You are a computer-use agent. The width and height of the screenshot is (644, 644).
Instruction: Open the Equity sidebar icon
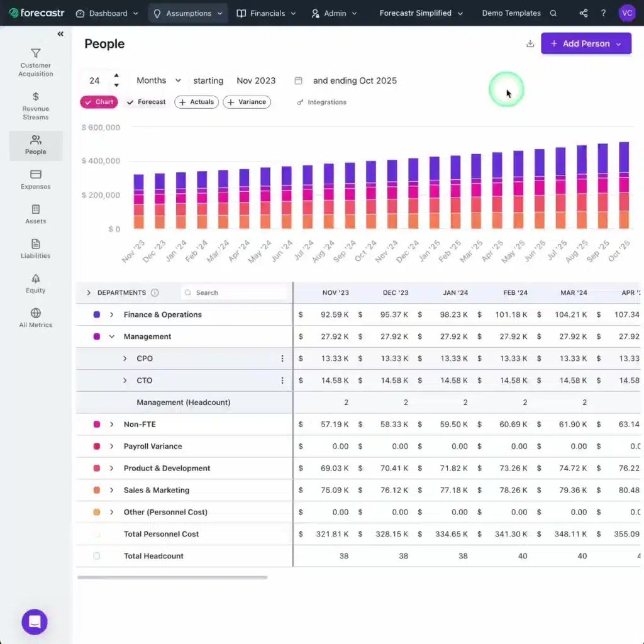click(x=36, y=279)
